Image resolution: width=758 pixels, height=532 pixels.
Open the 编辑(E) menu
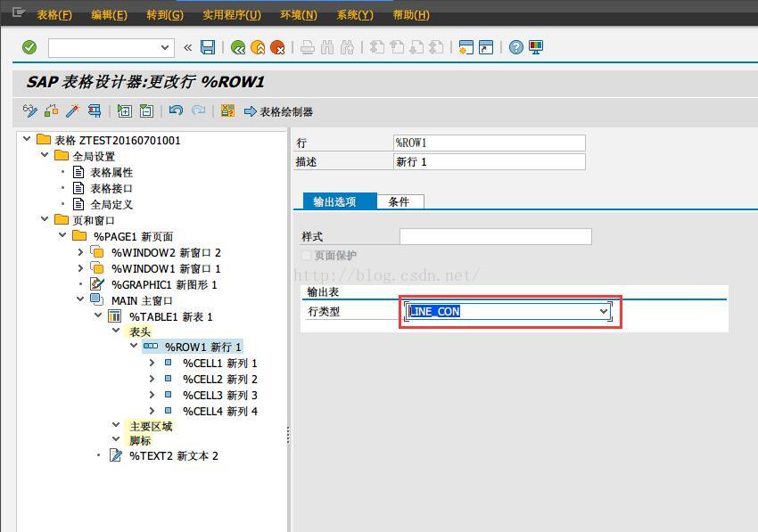[110, 15]
